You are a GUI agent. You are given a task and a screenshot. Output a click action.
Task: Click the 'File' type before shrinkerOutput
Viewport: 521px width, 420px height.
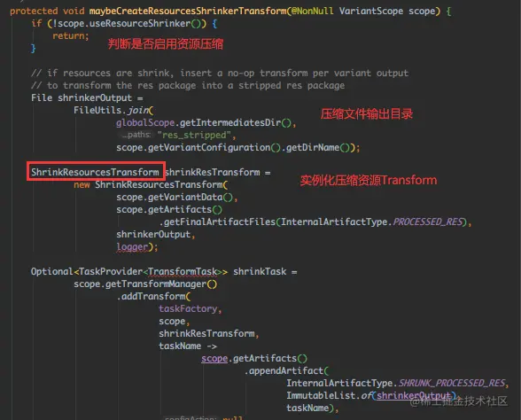click(42, 97)
